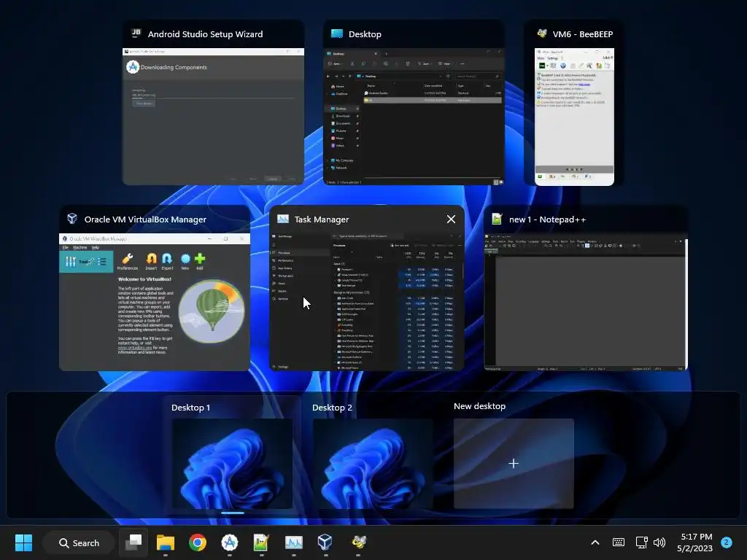The image size is (747, 560).
Task: Open the clock and calendar flyout
Action: (694, 542)
